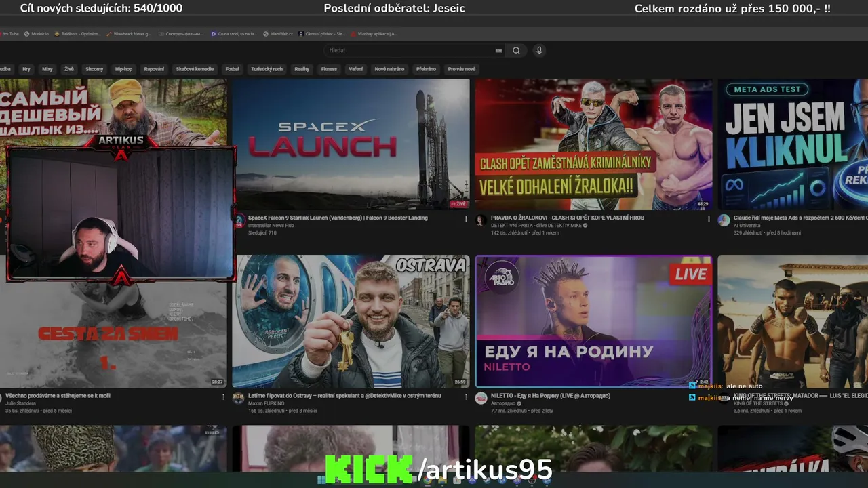Filter by Fotbal chip
The width and height of the screenshot is (868, 488).
click(233, 69)
